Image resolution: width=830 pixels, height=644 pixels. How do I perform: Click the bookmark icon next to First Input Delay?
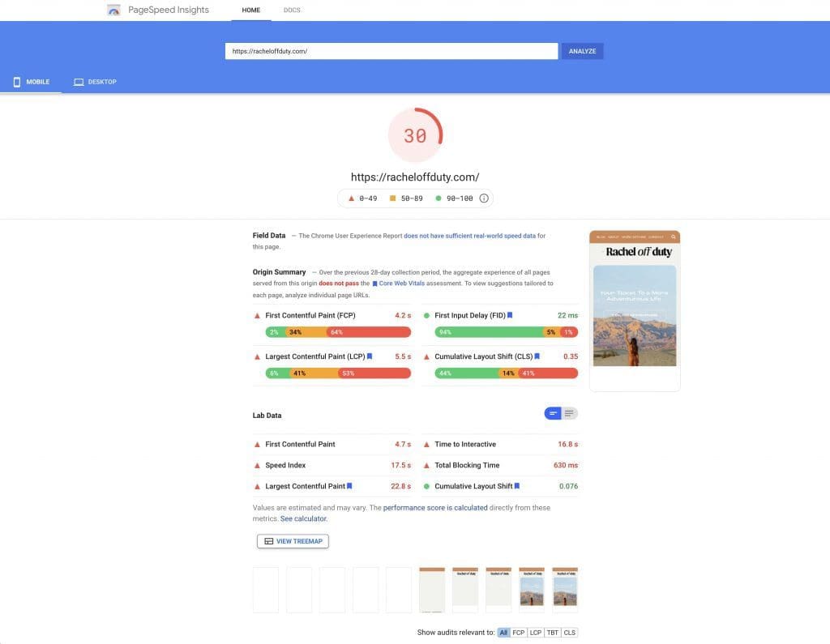[510, 315]
